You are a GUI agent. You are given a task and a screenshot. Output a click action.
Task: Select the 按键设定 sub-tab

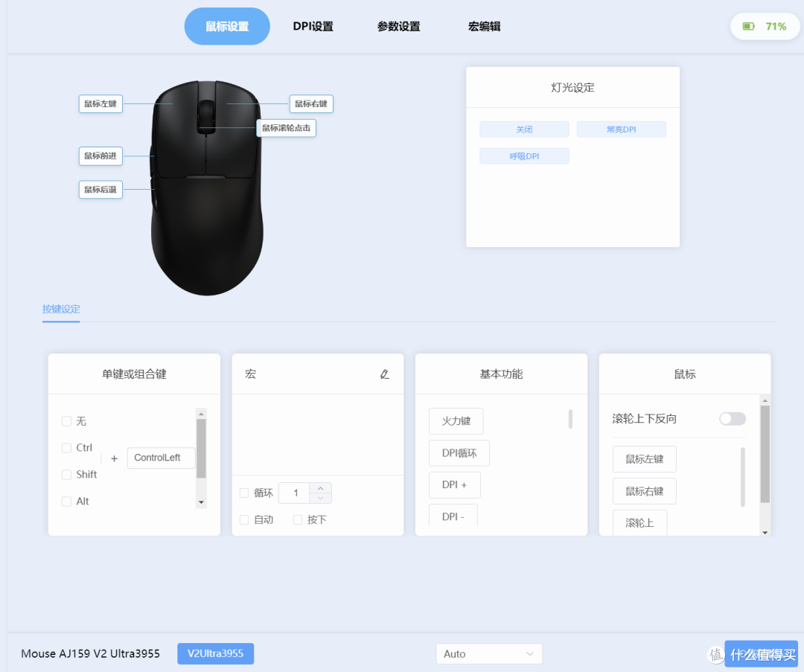[x=61, y=309]
